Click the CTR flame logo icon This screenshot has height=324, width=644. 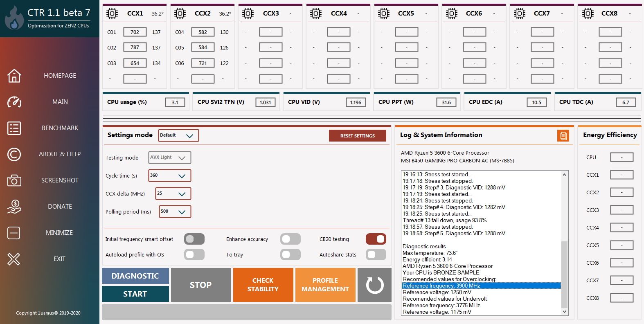[x=14, y=18]
